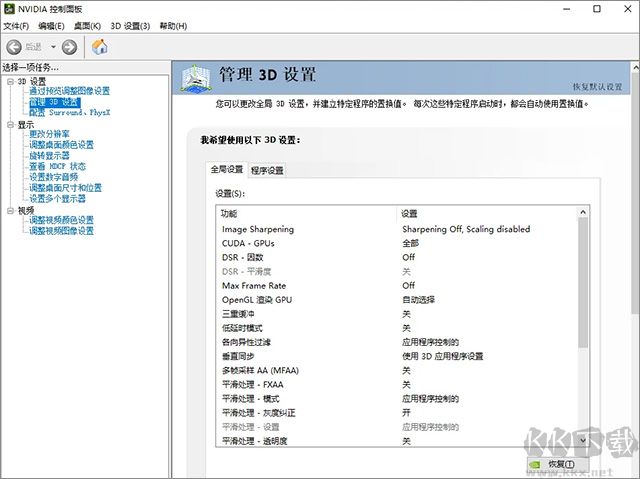Click the 恢复默认设置 link

tap(603, 87)
